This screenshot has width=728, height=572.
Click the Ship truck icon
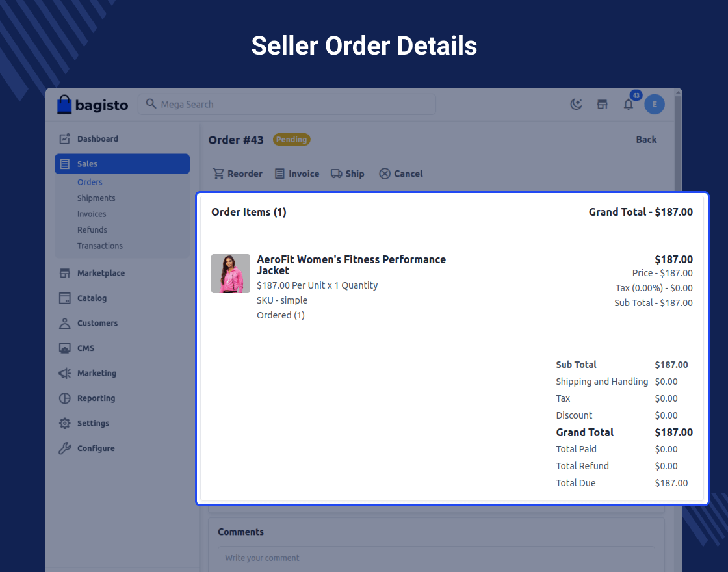pyautogui.click(x=337, y=174)
